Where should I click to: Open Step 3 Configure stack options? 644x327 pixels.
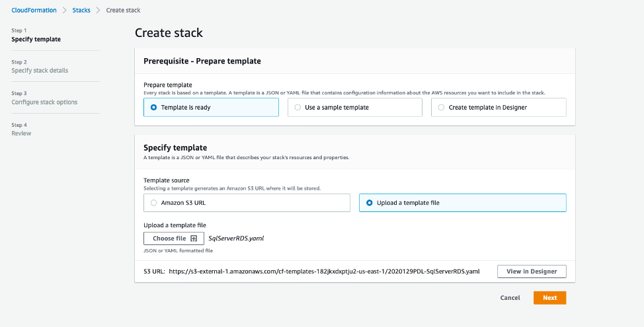click(44, 102)
